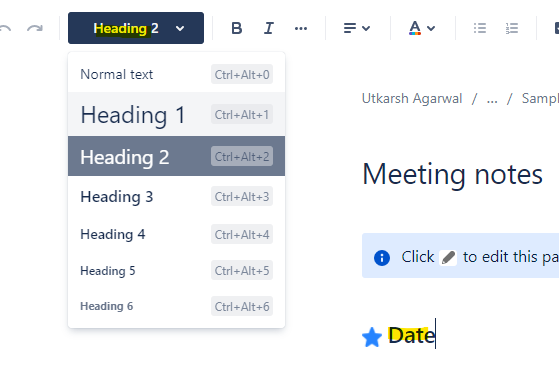Toggle Bold formatting
The image size is (559, 388).
(237, 28)
